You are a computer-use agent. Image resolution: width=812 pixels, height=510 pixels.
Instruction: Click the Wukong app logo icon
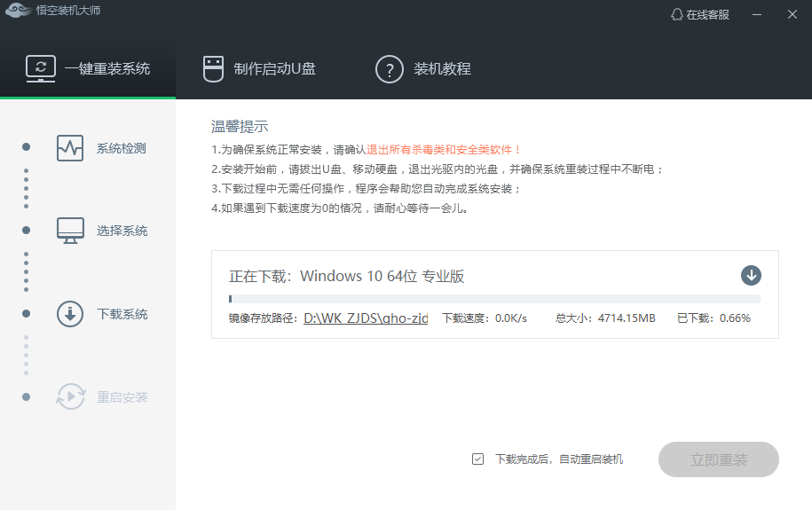(18, 11)
